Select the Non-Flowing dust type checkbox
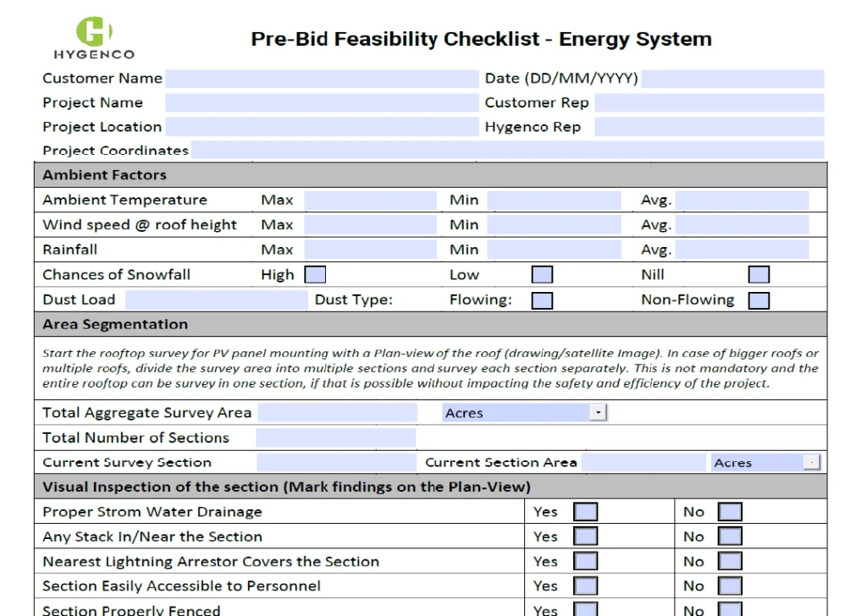The height and width of the screenshot is (616, 867). pyautogui.click(x=759, y=300)
